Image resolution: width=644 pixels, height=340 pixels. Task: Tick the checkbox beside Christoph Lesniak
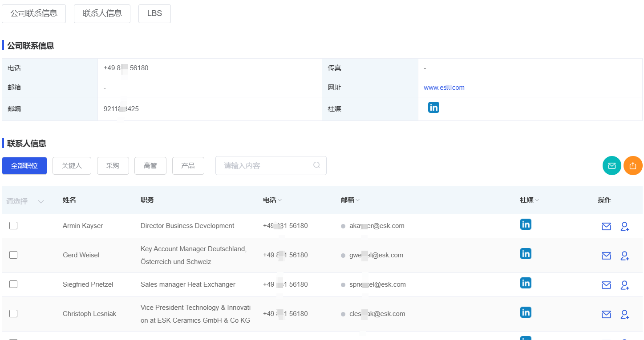coord(13,314)
